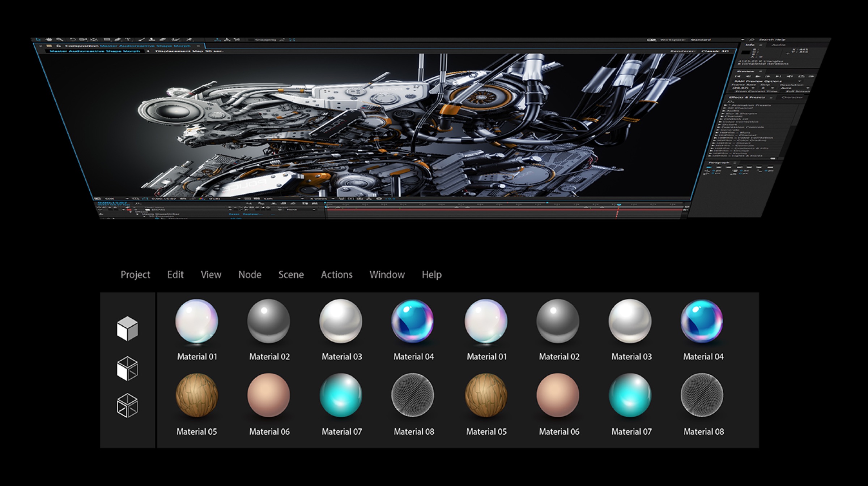Viewport: 868px width, 486px height.
Task: Open the Node menu
Action: [x=250, y=275]
